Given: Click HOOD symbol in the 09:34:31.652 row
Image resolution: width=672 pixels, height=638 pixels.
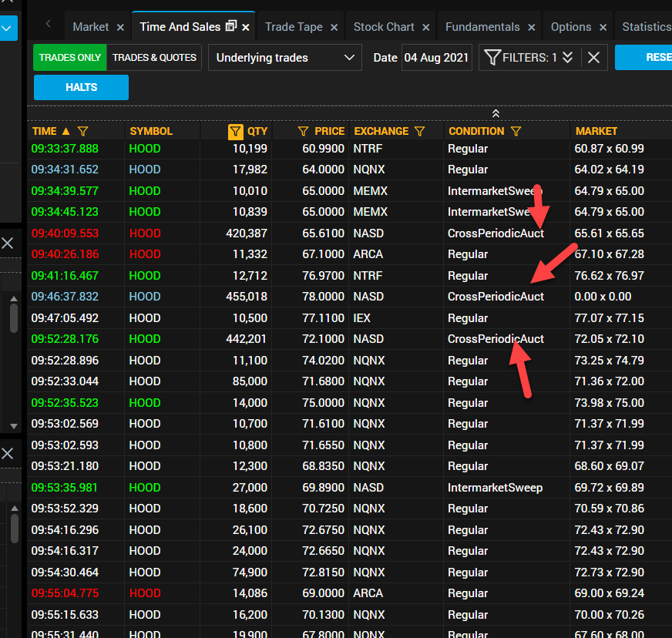Looking at the screenshot, I should point(145,170).
